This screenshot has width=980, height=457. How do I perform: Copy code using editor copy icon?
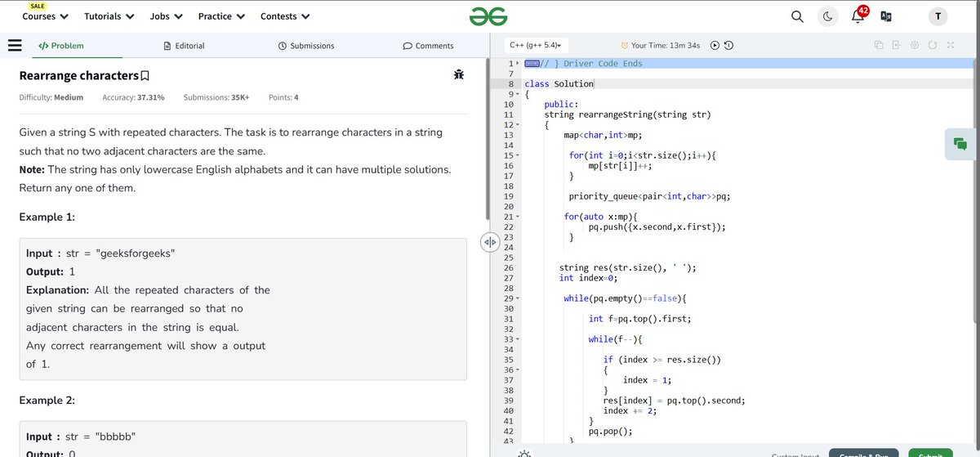coord(880,46)
